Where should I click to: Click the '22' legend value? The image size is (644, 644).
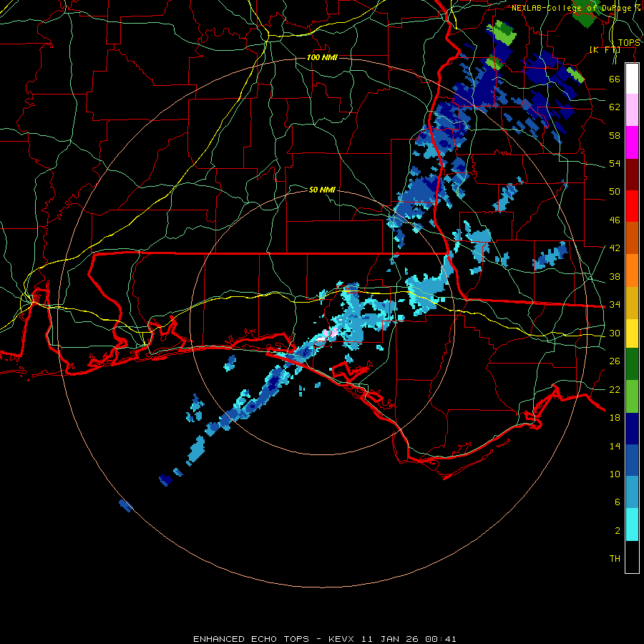615,389
